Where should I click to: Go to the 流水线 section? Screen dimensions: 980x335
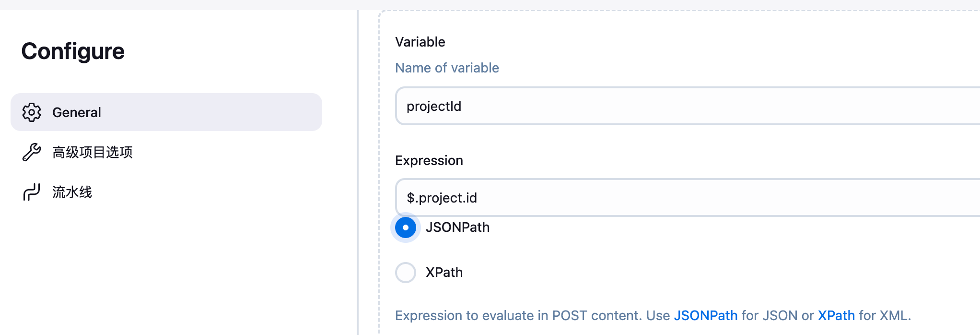click(72, 192)
